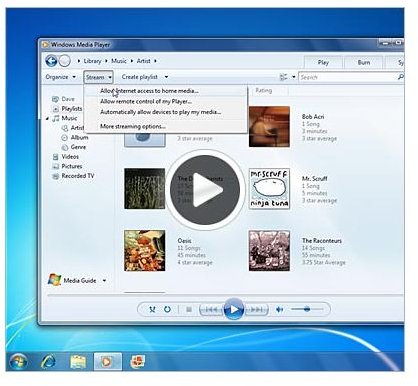418x386 pixels.
Task: Select The Raconteurs album thumbnail
Action: click(269, 251)
